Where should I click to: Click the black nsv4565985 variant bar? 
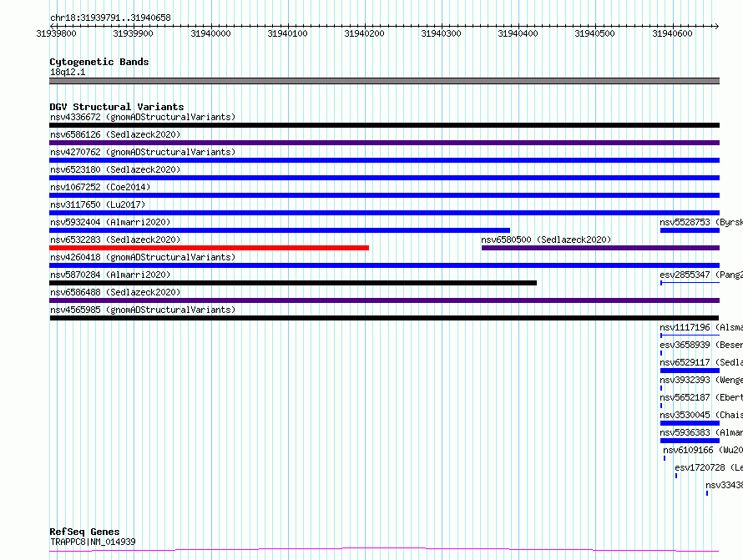384,318
